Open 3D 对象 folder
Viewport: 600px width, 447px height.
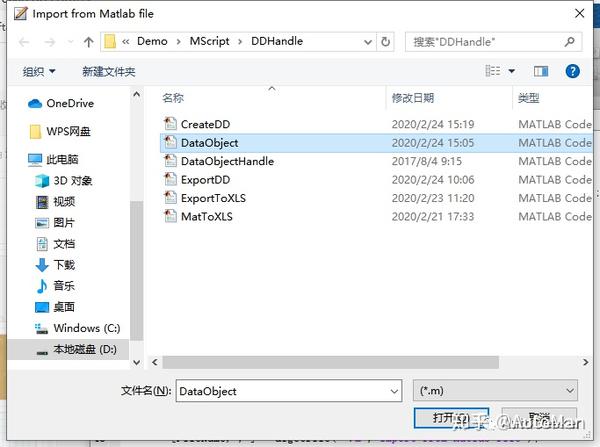pos(64,181)
